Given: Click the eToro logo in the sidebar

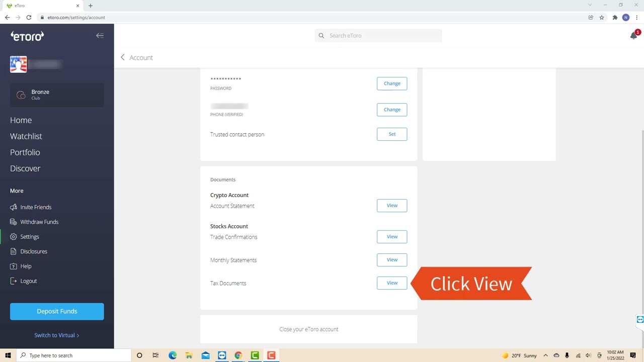Looking at the screenshot, I should [x=27, y=36].
